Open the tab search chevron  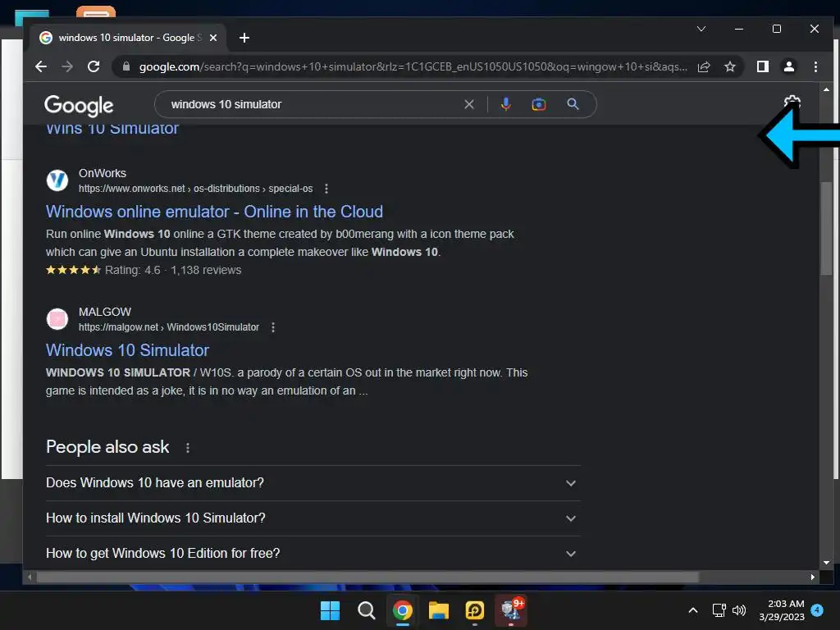point(701,29)
